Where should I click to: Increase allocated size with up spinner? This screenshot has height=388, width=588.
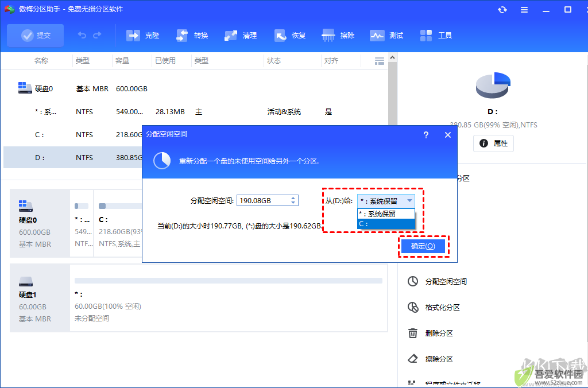click(x=293, y=198)
